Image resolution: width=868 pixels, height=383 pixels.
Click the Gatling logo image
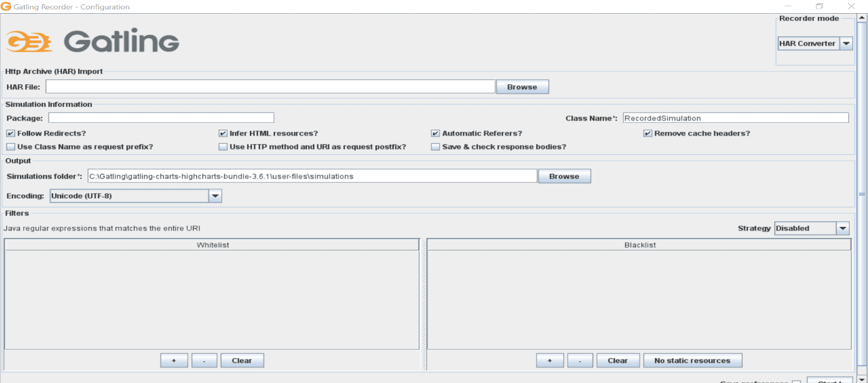coord(92,42)
